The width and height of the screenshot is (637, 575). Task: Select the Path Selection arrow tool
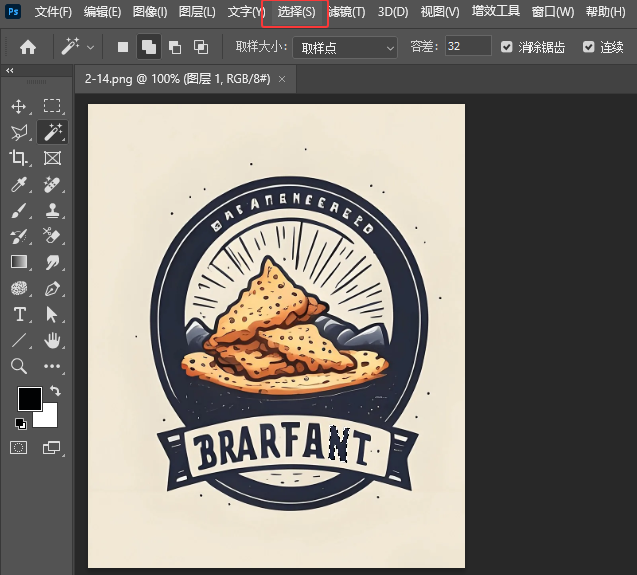[52, 315]
